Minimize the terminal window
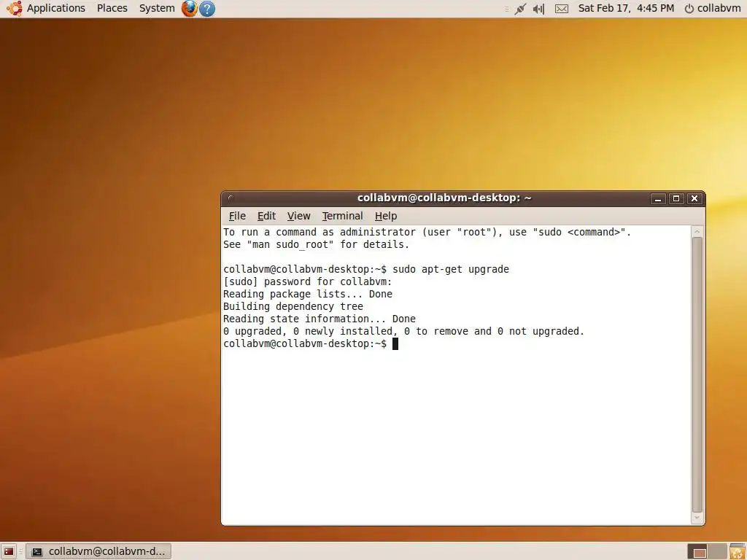This screenshot has width=747, height=560. [x=658, y=198]
